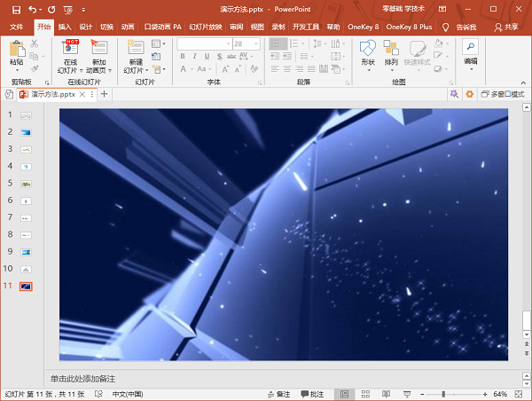Switch to slide sorter view in status bar
The height and width of the screenshot is (401, 532).
click(x=365, y=394)
